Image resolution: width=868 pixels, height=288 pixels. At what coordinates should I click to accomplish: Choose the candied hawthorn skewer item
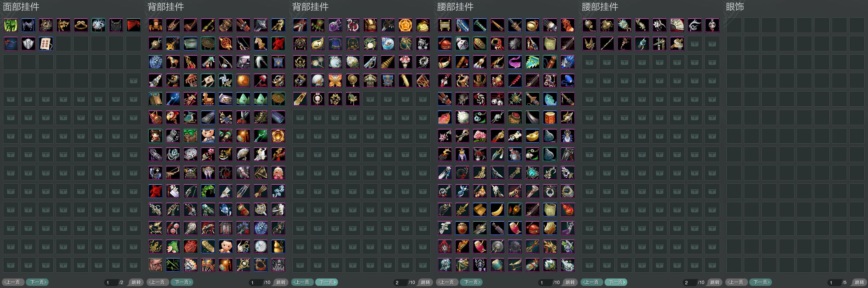(515, 81)
